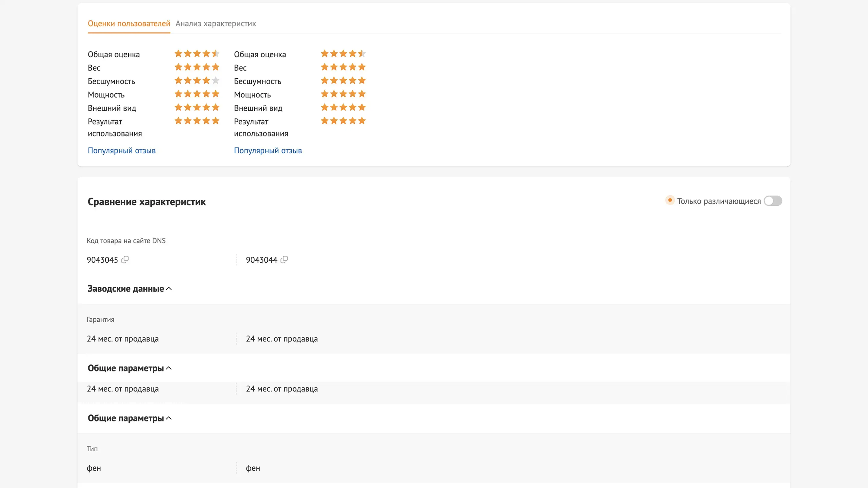Click left product's Мощность star rating
Viewport: 868px width, 488px height.
click(197, 94)
